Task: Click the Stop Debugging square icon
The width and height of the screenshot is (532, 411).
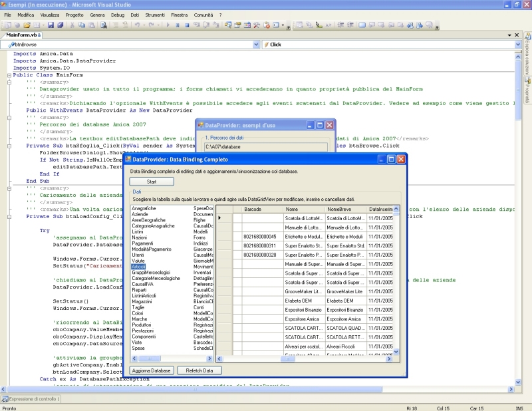Action: tap(187, 25)
